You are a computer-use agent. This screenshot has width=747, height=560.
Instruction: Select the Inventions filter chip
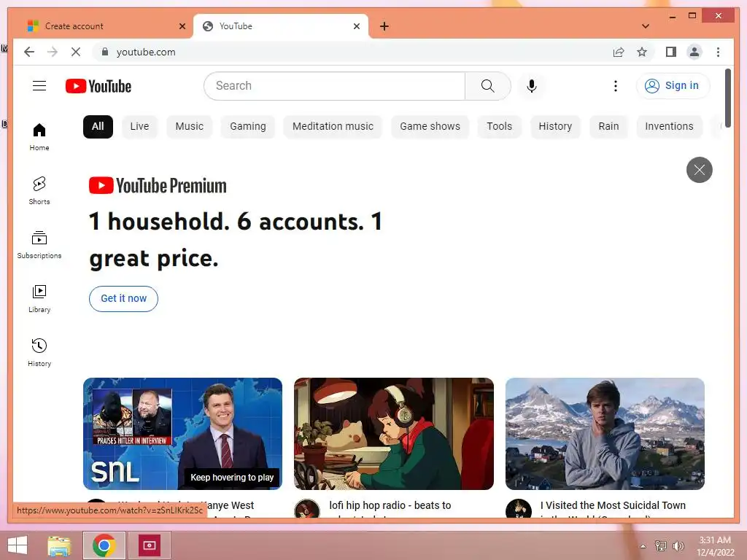669,126
